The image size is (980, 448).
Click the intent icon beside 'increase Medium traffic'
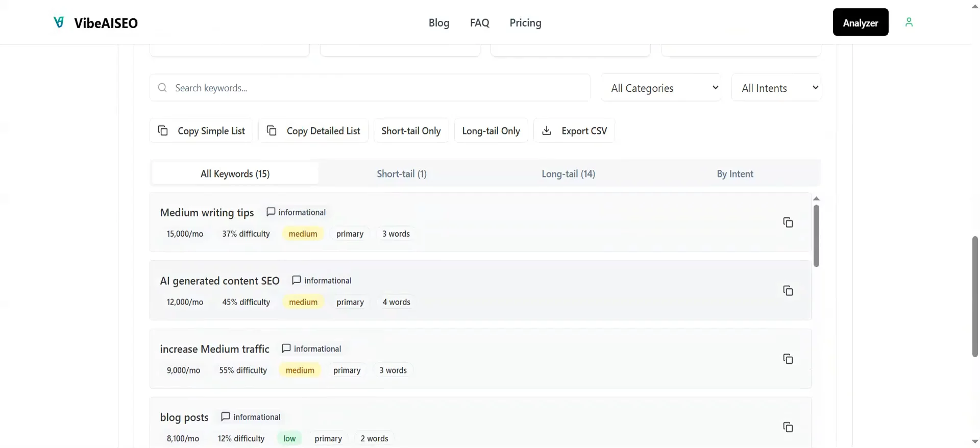[286, 349]
